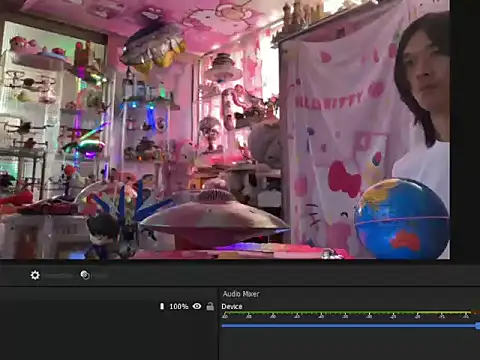480x360 pixels.
Task: Click the black area right of preview
Action: pyautogui.click(x=465, y=130)
